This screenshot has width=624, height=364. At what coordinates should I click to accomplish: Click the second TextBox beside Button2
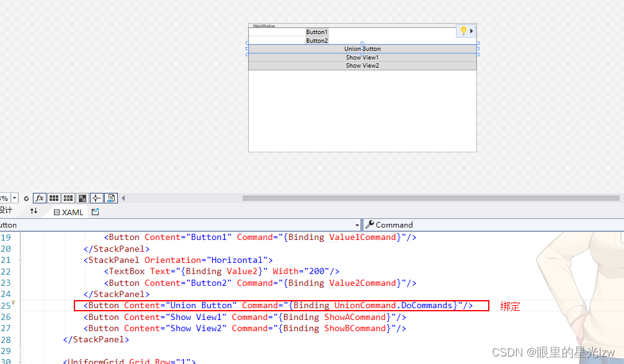(277, 40)
